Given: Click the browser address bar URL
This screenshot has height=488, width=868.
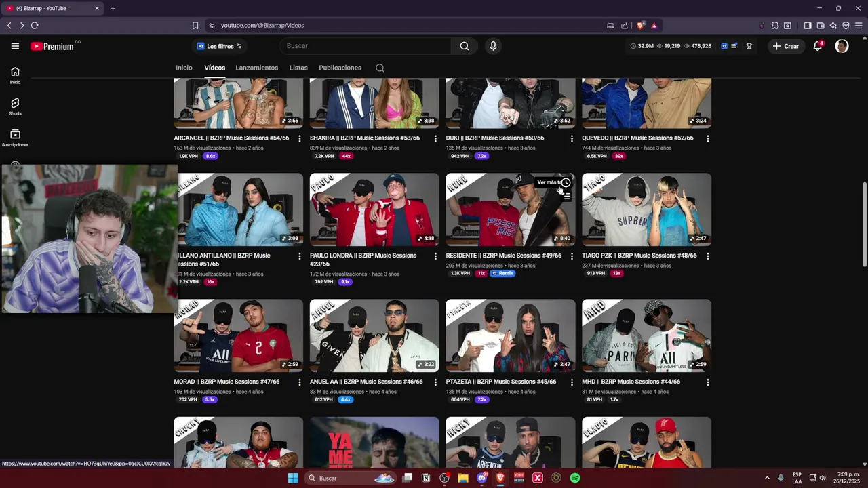Looking at the screenshot, I should click(262, 26).
